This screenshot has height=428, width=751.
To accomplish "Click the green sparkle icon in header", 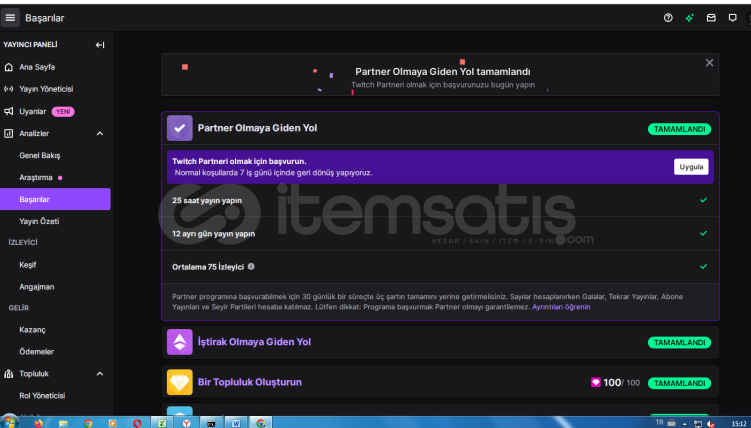I will [x=689, y=18].
